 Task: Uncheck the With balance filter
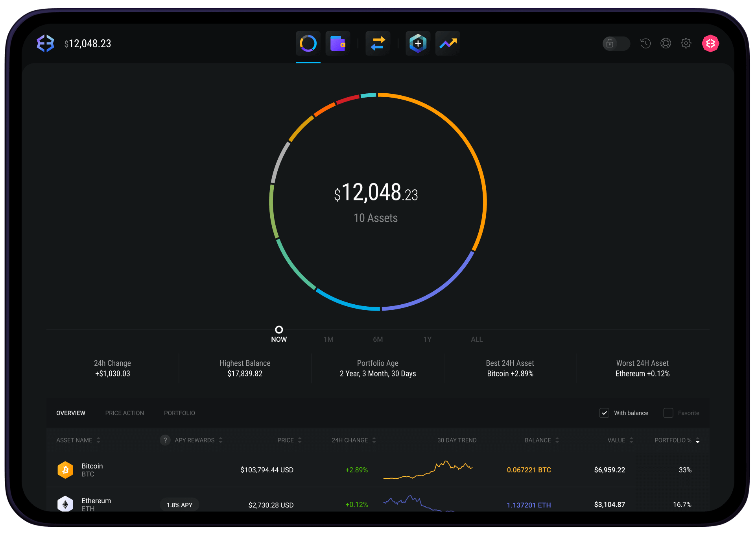(604, 413)
